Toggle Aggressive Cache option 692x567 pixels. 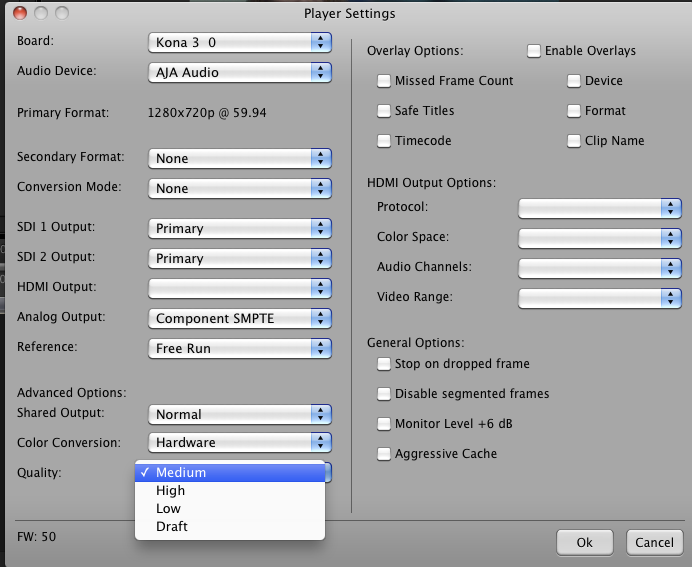[385, 454]
